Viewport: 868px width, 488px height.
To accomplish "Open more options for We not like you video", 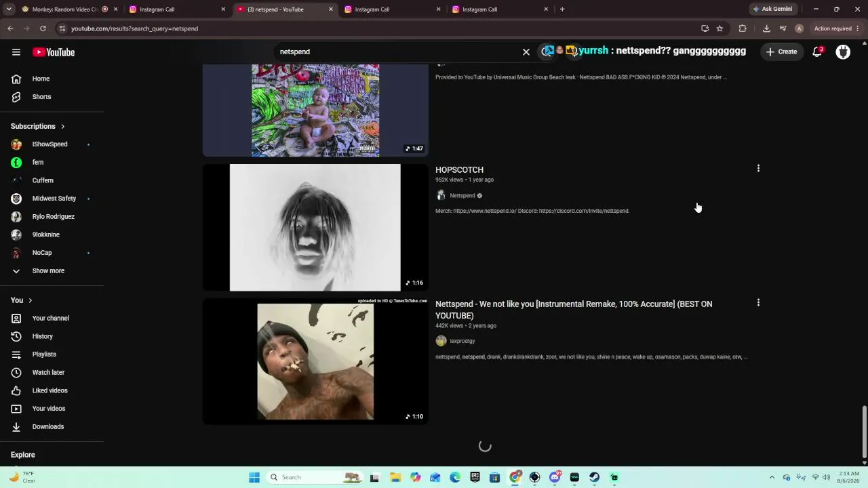I will point(758,303).
